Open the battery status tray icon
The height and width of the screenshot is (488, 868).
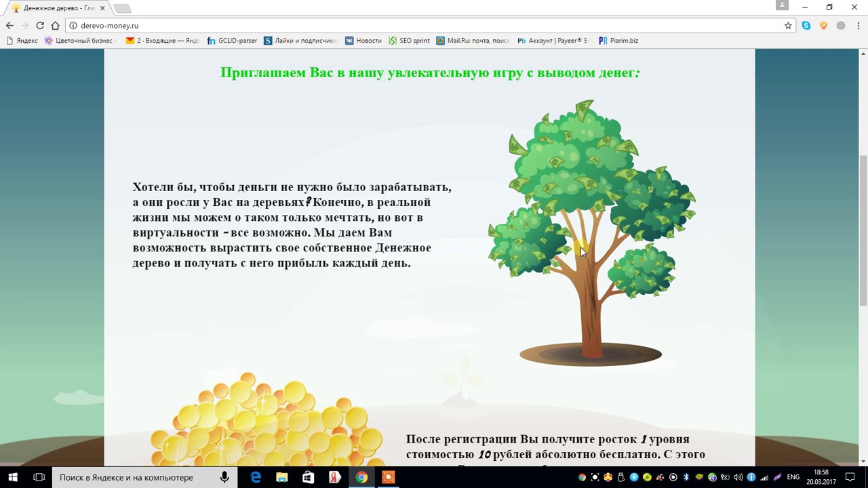(x=725, y=477)
